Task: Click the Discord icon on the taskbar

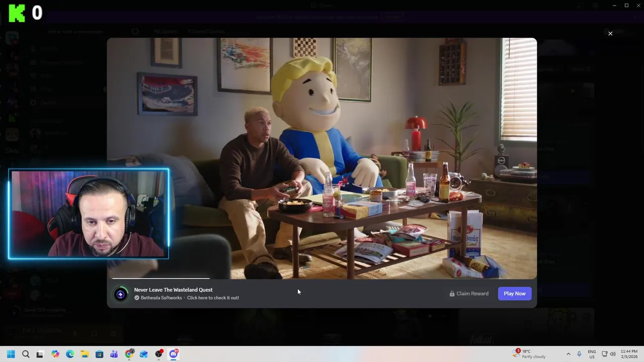Action: point(174,354)
